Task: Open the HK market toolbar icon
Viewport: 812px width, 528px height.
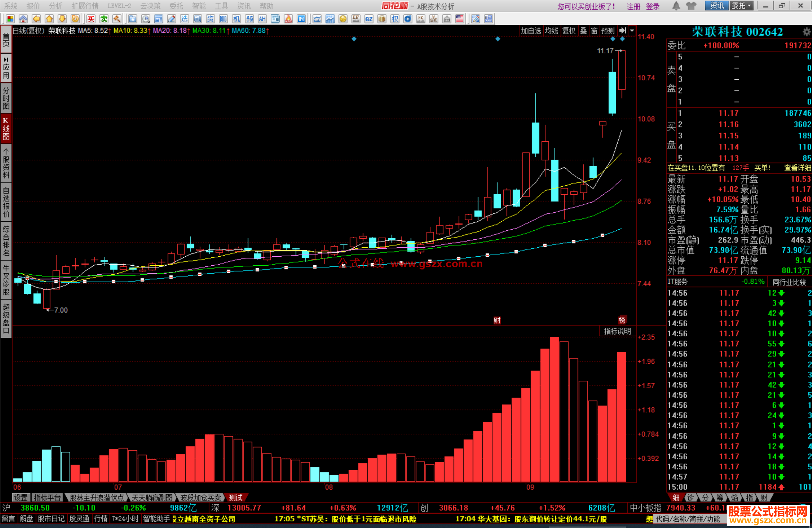Action: [x=421, y=19]
